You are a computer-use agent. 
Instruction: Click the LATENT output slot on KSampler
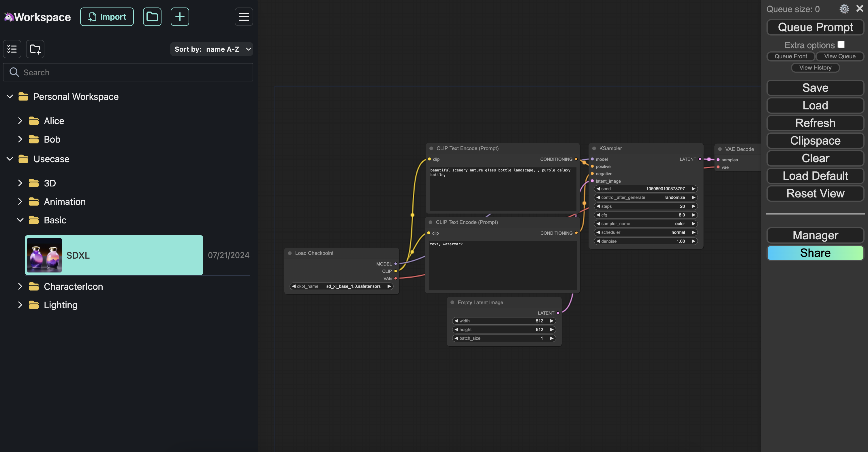(x=700, y=159)
